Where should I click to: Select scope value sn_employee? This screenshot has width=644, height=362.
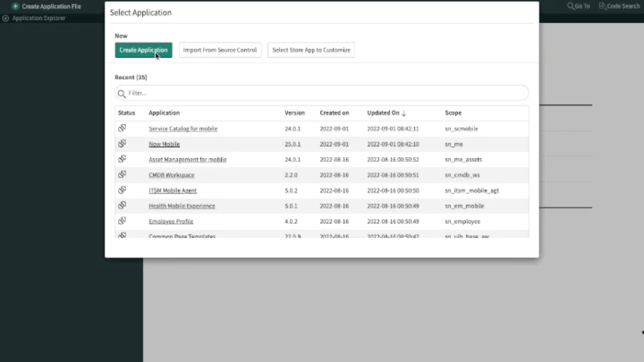tap(462, 222)
